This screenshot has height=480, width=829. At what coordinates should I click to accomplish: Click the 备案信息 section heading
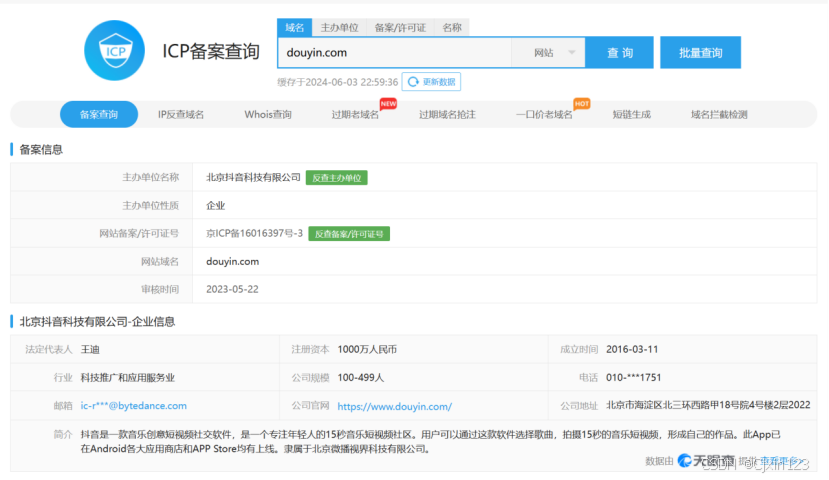coord(41,150)
